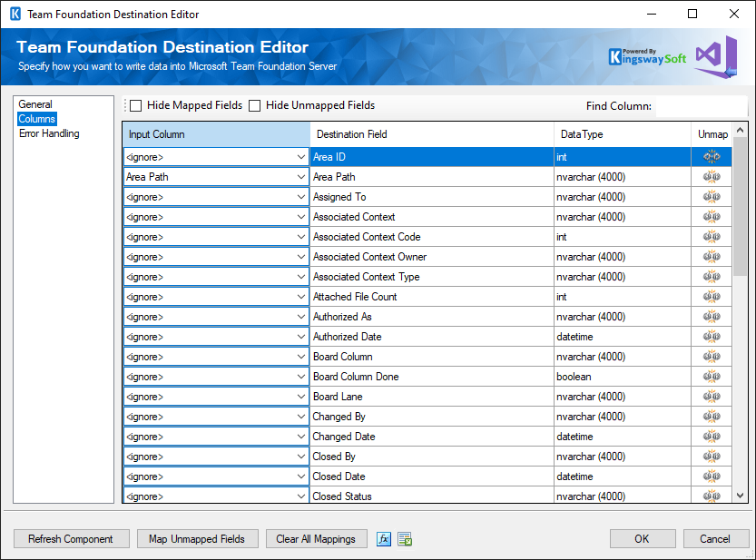Unmap the Closed Date field
Viewport: 756px width, 560px height.
point(712,476)
